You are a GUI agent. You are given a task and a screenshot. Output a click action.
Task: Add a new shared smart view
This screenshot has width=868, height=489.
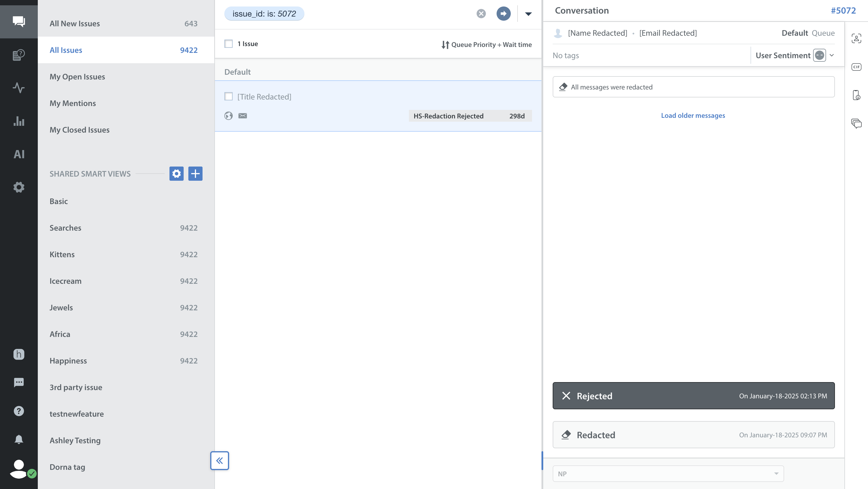click(x=195, y=174)
